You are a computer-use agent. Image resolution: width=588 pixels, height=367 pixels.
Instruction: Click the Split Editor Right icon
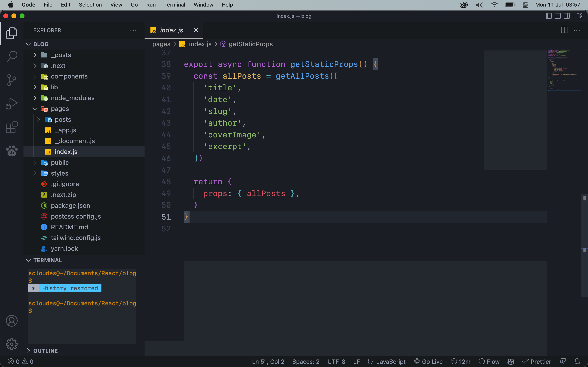click(x=564, y=30)
